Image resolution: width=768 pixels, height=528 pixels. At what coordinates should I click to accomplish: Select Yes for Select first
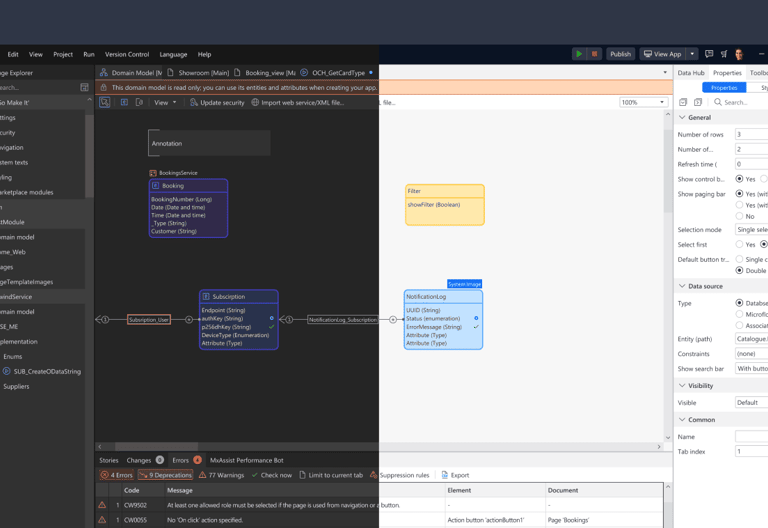coord(739,244)
